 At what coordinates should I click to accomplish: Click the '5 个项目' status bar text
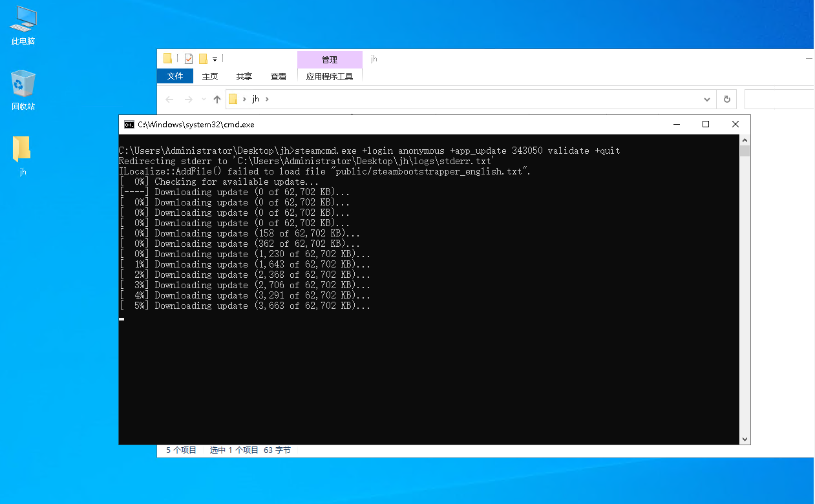[182, 450]
